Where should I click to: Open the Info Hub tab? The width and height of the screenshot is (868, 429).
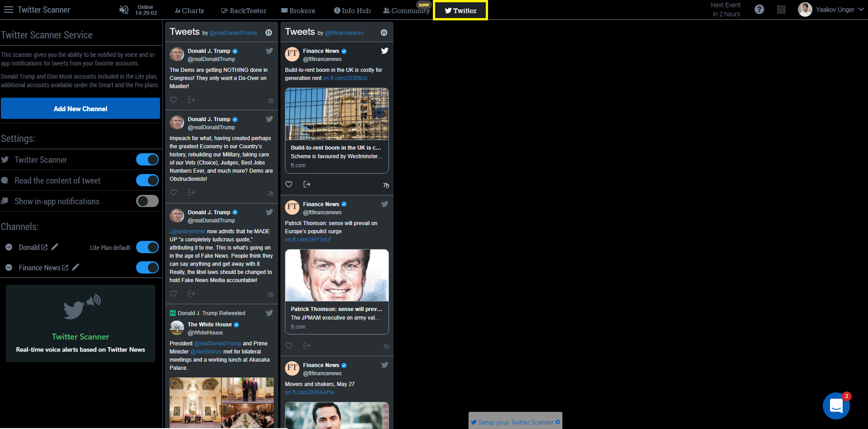352,10
